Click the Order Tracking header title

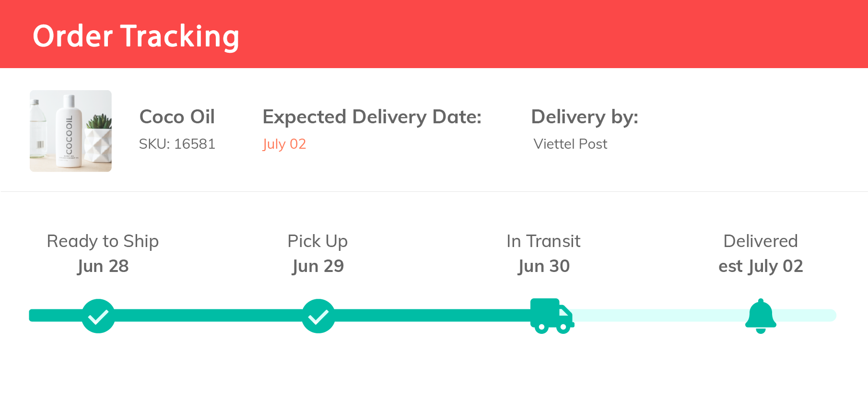pos(136,36)
